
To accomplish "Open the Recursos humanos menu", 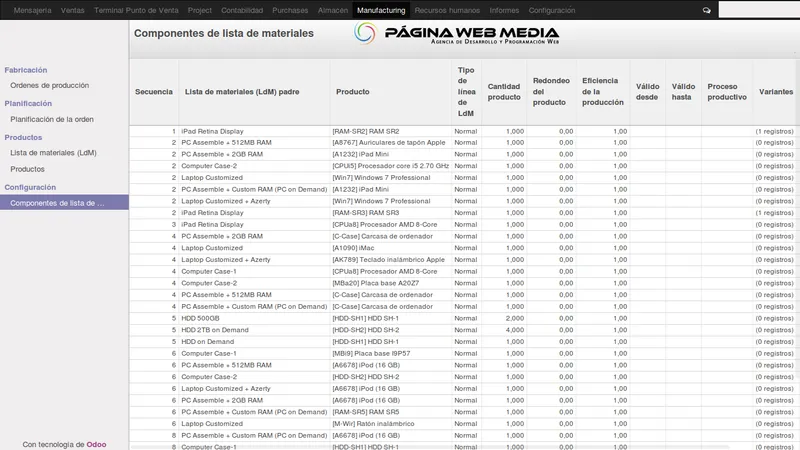I will (447, 10).
